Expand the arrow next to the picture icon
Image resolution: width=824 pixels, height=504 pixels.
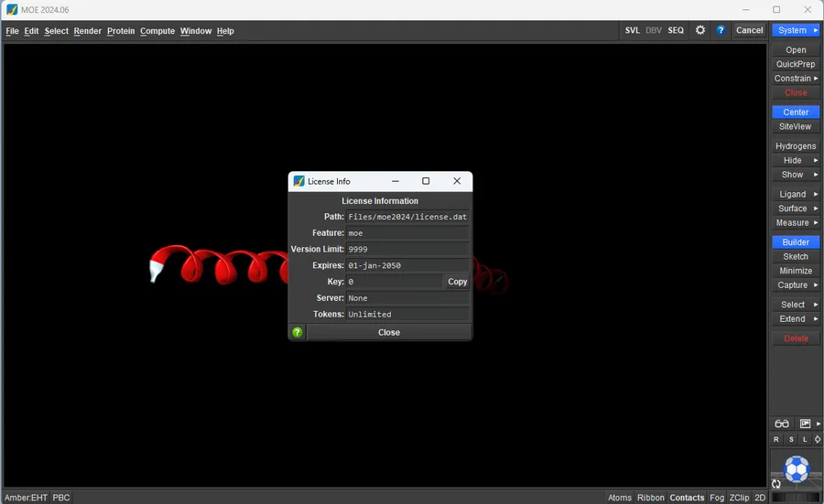819,424
